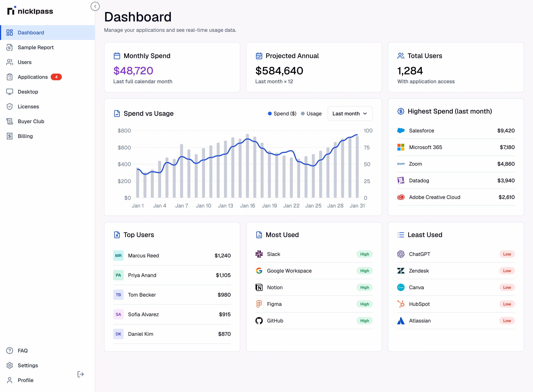Click the GitHub logo icon
Image resolution: width=533 pixels, height=392 pixels.
[x=259, y=321]
